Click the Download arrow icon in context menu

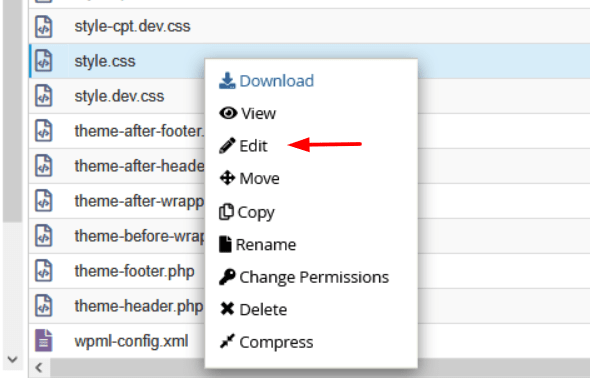pos(227,80)
